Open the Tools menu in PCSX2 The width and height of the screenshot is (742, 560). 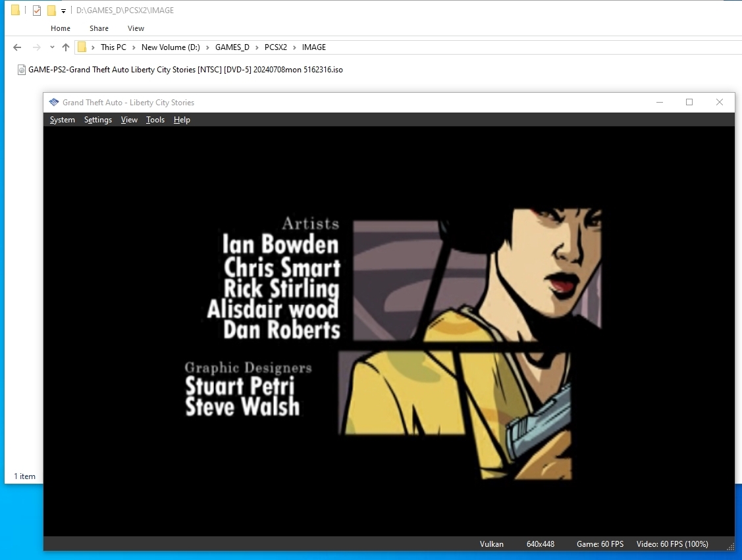point(155,120)
